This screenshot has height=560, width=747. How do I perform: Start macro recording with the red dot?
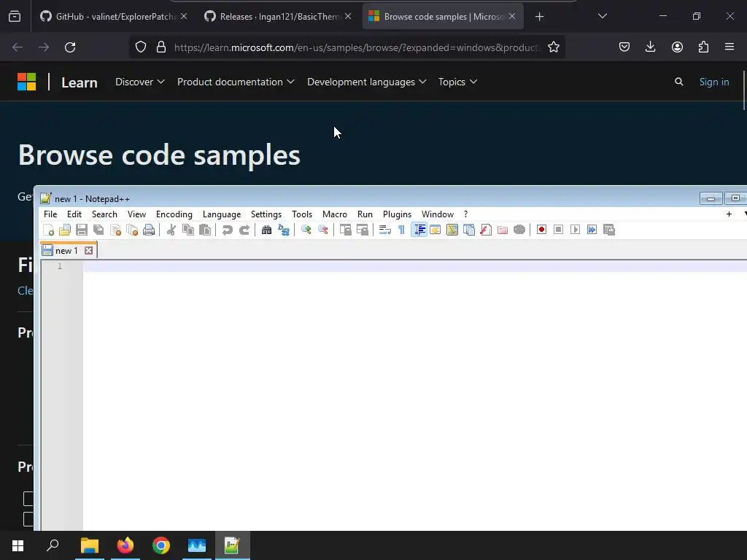click(x=542, y=230)
